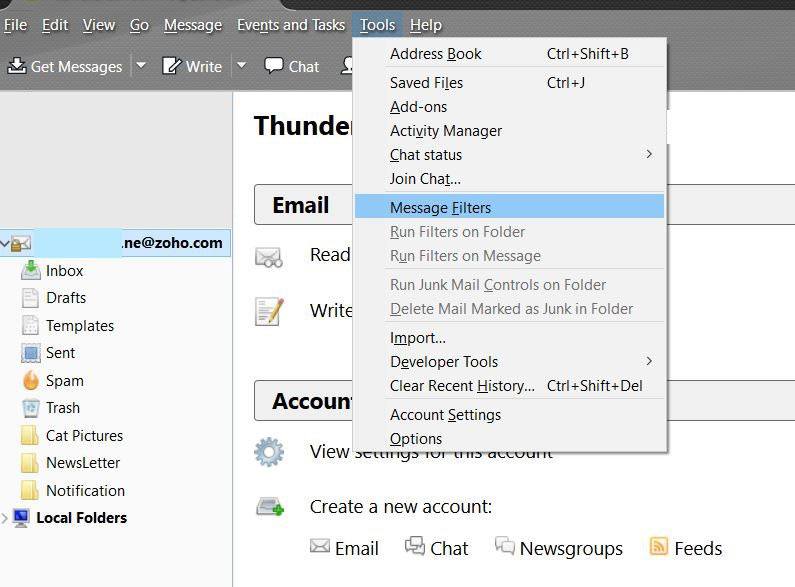Click the Local Folders computer icon

[21, 518]
